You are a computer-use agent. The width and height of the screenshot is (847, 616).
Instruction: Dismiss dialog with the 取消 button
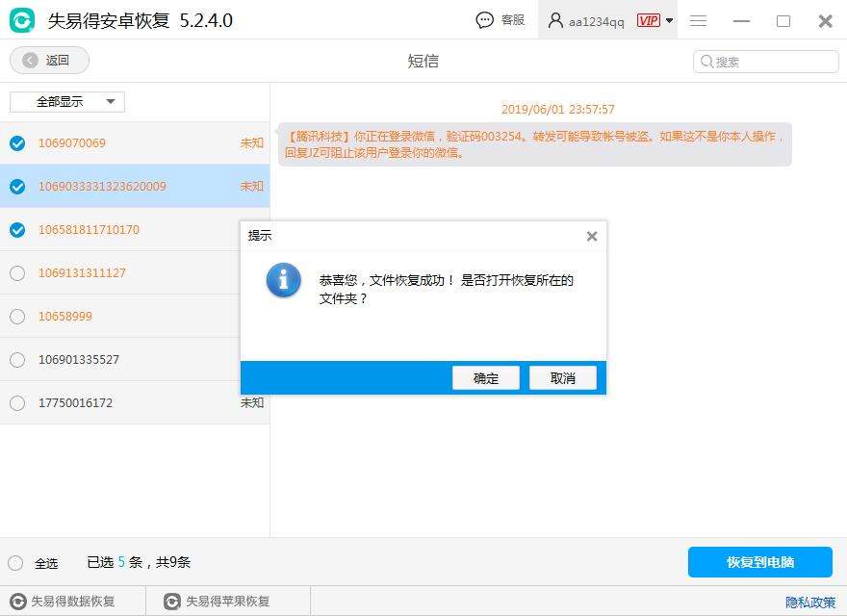tap(563, 377)
